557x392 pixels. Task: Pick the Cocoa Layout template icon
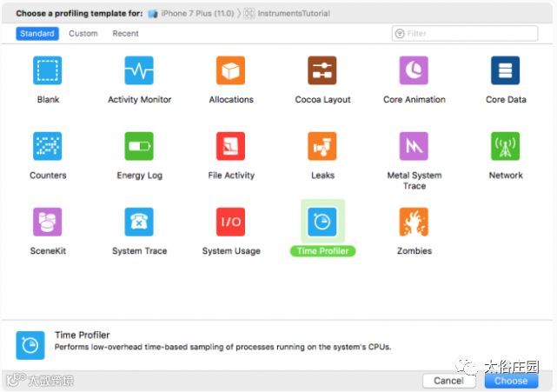click(x=322, y=70)
